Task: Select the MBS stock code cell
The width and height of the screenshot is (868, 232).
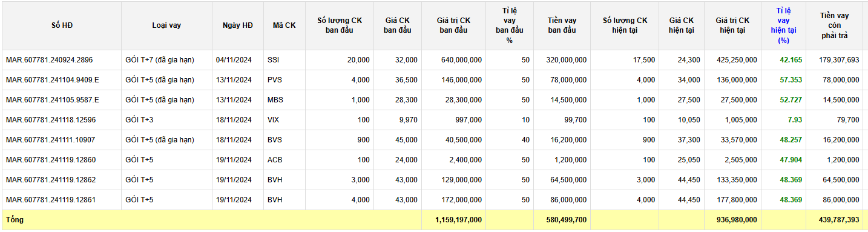Action: [x=275, y=100]
